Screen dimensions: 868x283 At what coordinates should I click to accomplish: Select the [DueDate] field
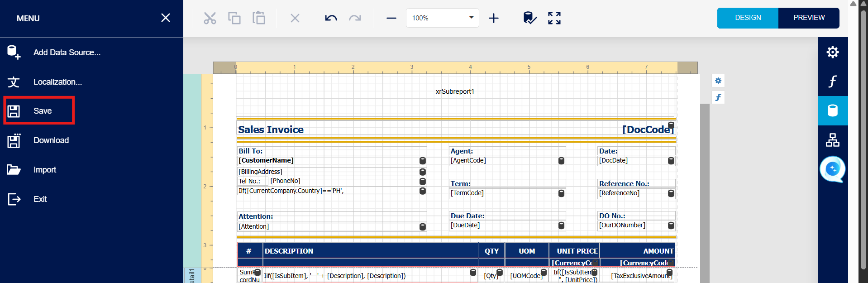click(x=507, y=225)
